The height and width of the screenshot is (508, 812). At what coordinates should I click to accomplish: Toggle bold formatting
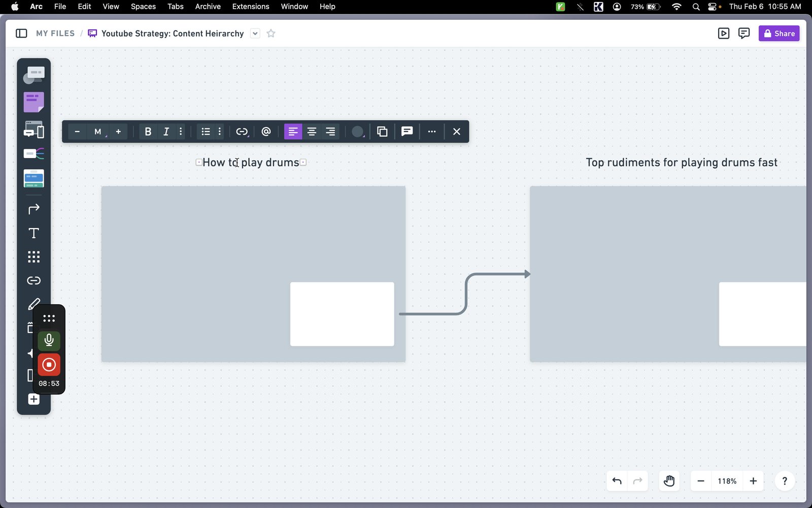point(148,132)
